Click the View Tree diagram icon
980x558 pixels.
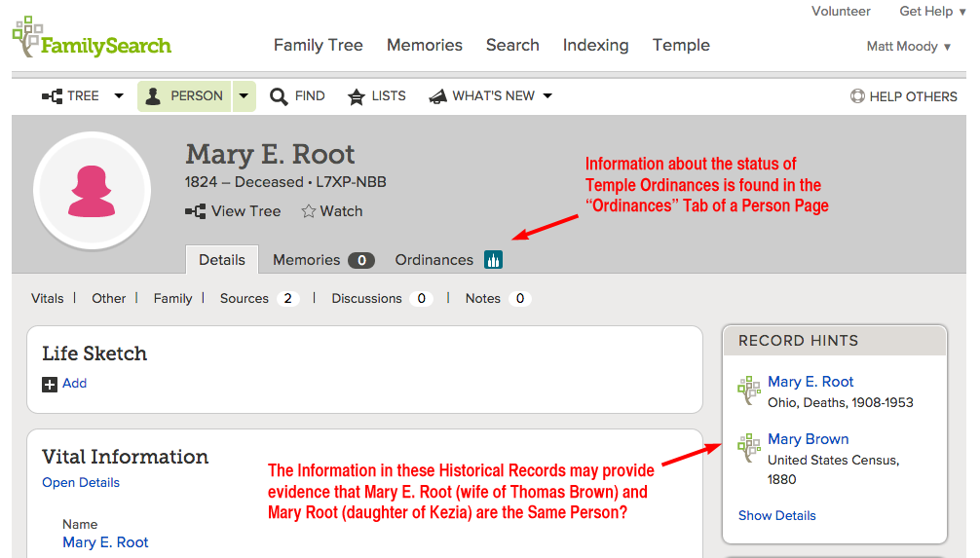coord(195,211)
